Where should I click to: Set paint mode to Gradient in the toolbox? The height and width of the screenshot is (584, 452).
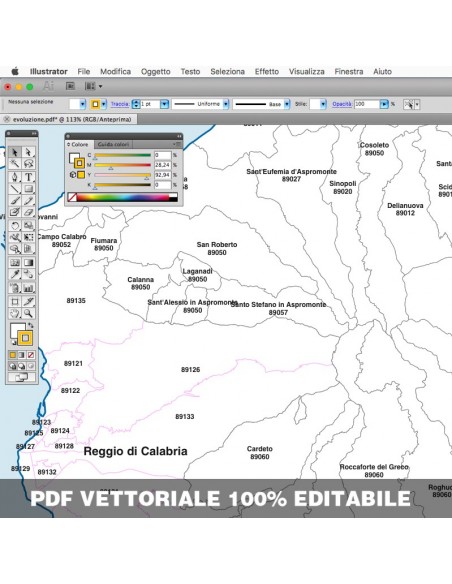[x=22, y=355]
